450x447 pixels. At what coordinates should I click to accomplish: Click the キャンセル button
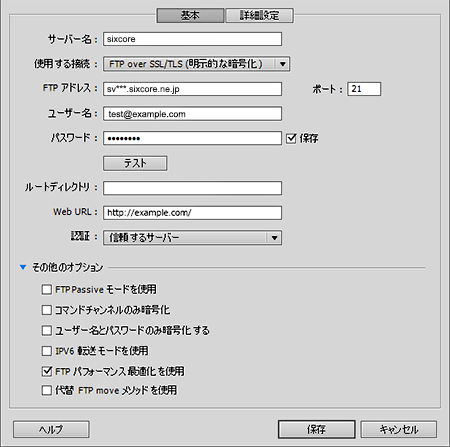click(x=399, y=429)
